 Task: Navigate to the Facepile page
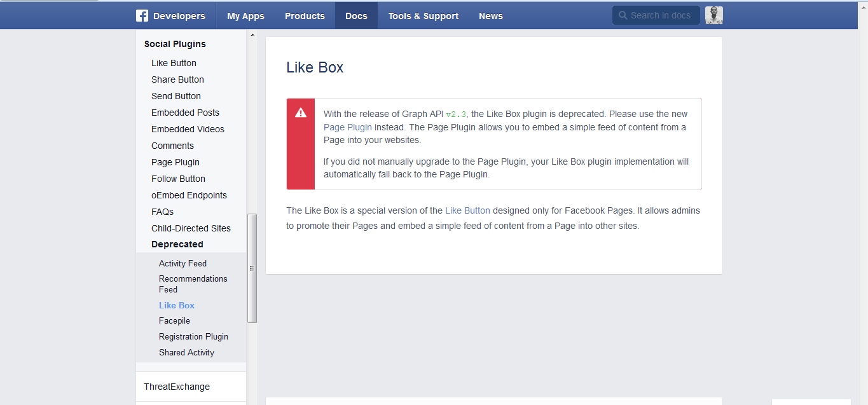174,320
